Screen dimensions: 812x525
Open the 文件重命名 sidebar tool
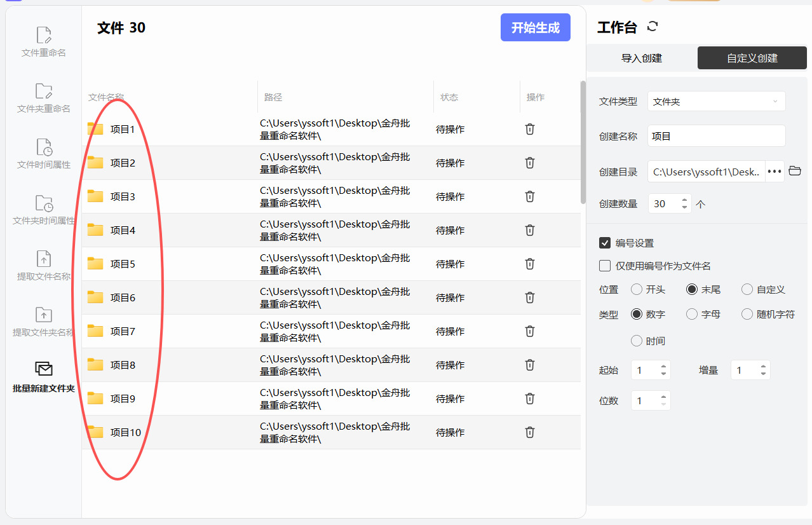click(x=44, y=43)
